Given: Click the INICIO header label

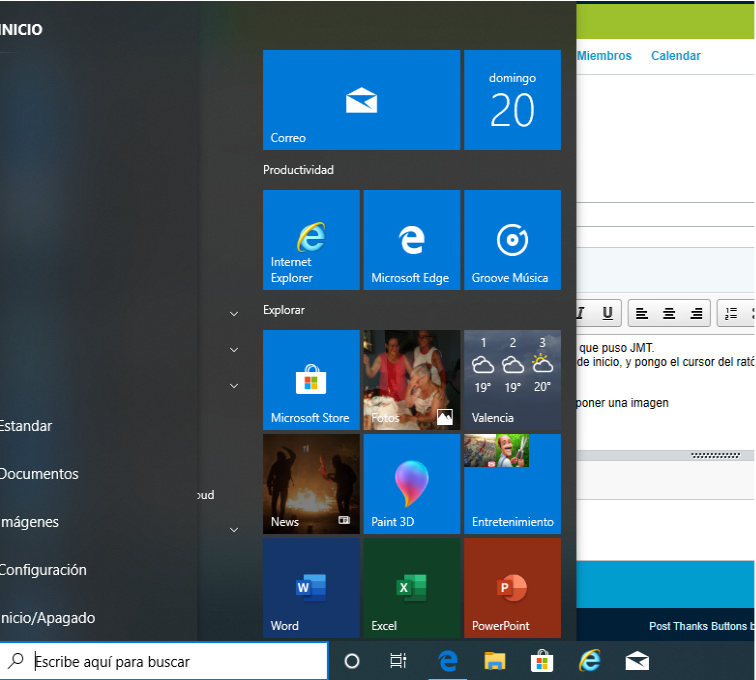Looking at the screenshot, I should pyautogui.click(x=21, y=30).
